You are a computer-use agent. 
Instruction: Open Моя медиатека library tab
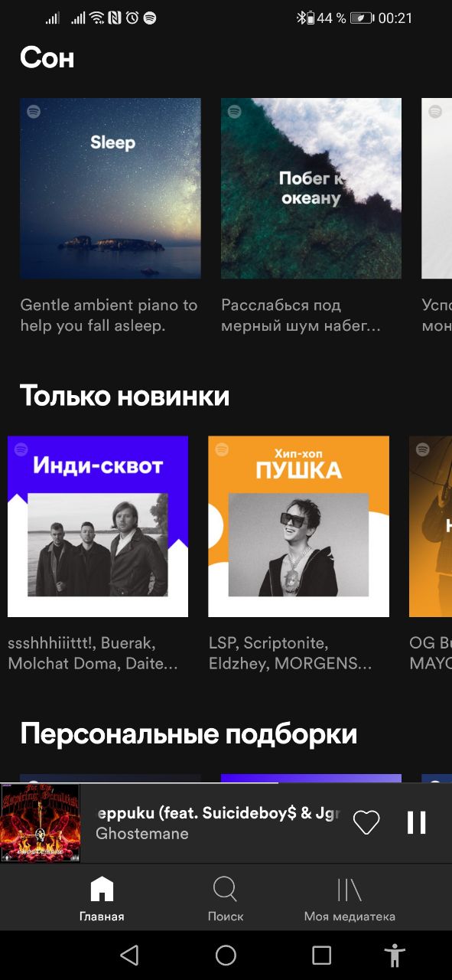pyautogui.click(x=350, y=899)
